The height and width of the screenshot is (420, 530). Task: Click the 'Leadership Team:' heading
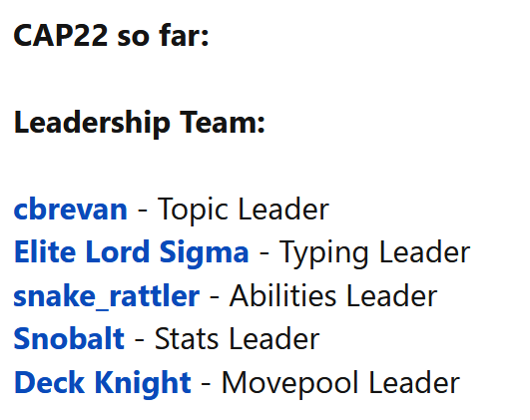(x=140, y=123)
